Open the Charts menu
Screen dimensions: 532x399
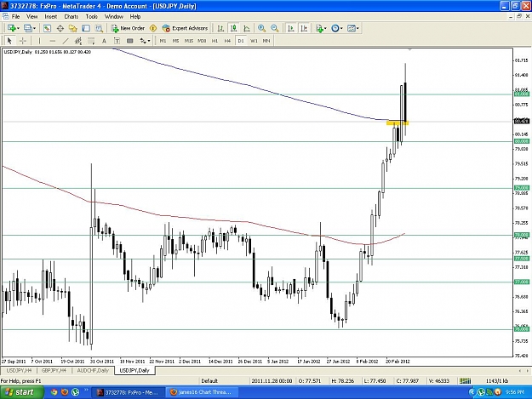click(72, 17)
